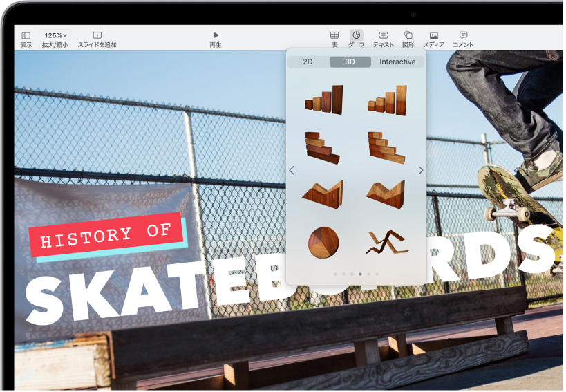Viewport: 566px width, 392px height.
Task: Click the chart (グラフ) toolbar icon
Action: click(357, 35)
